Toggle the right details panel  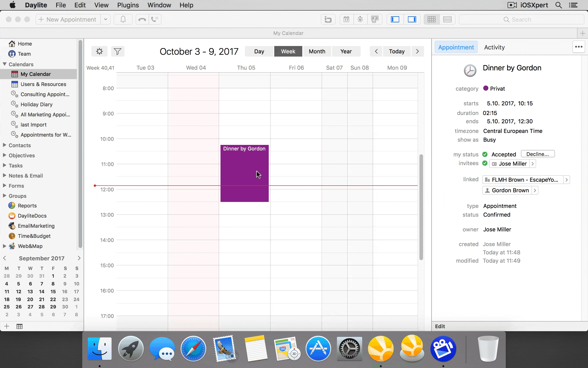[x=412, y=19]
